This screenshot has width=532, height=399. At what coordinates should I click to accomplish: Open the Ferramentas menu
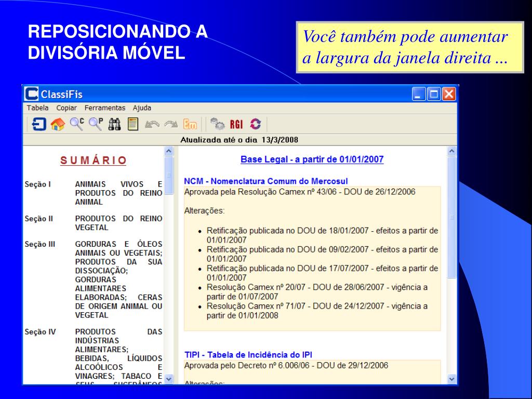point(105,108)
